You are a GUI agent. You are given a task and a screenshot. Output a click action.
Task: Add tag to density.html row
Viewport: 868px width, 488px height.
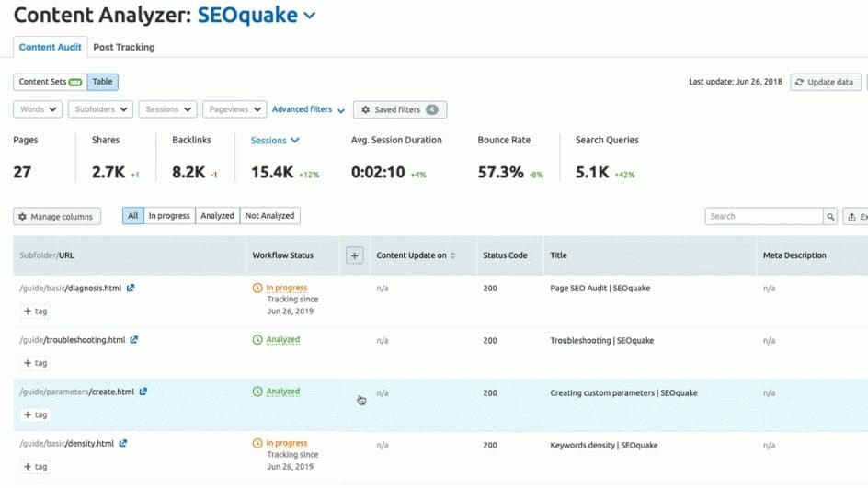click(x=36, y=467)
